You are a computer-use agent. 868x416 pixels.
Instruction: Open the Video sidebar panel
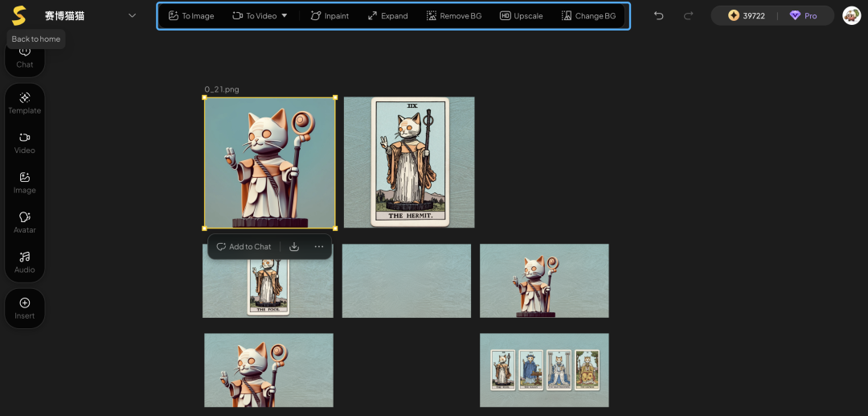(x=24, y=143)
